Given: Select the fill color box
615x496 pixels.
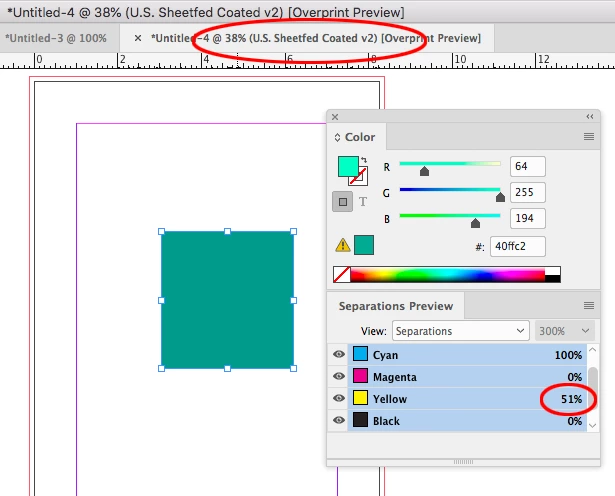Looking at the screenshot, I should click(x=348, y=167).
